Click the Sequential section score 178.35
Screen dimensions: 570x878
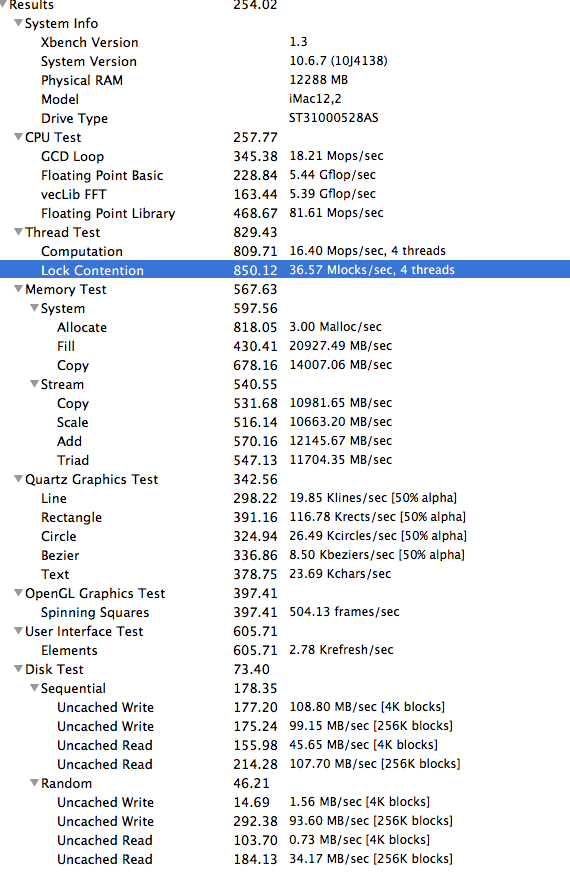coord(255,689)
